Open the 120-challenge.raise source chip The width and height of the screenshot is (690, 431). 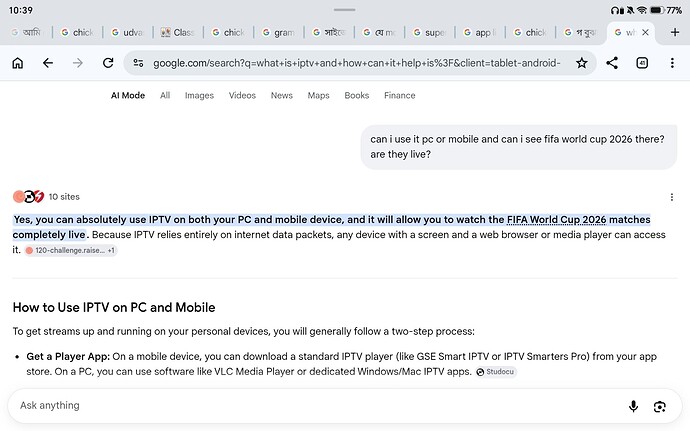71,250
